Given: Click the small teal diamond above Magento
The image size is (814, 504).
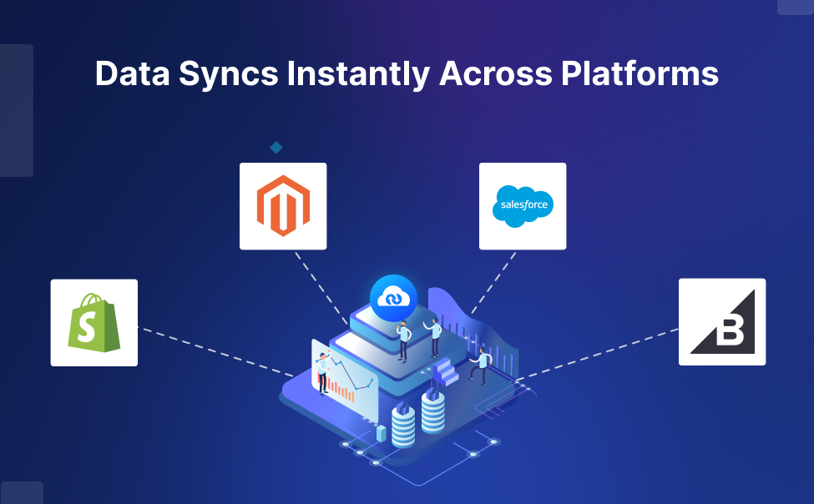Looking at the screenshot, I should [276, 148].
